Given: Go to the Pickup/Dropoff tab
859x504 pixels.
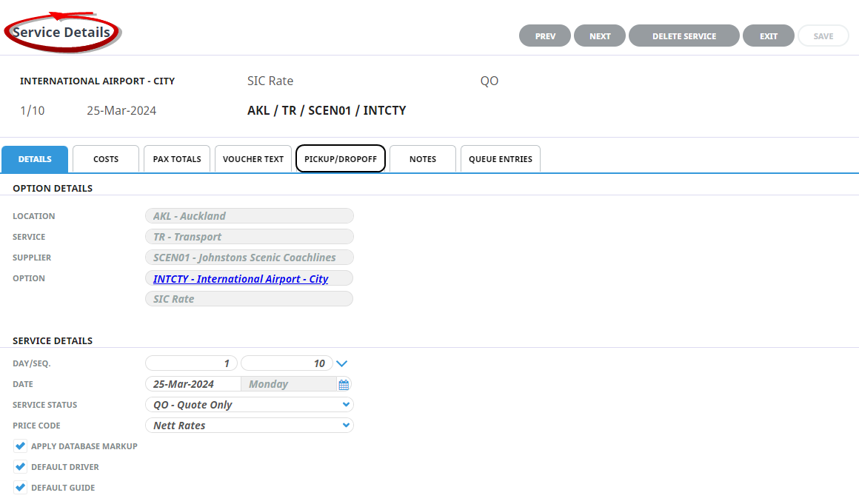Looking at the screenshot, I should click(341, 159).
